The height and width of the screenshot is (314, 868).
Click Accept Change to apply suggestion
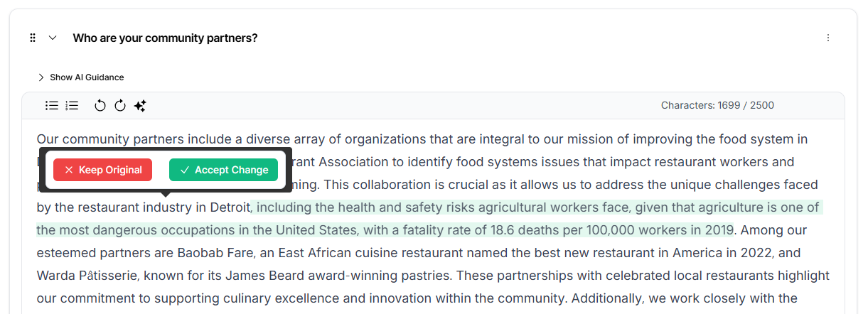coord(223,170)
